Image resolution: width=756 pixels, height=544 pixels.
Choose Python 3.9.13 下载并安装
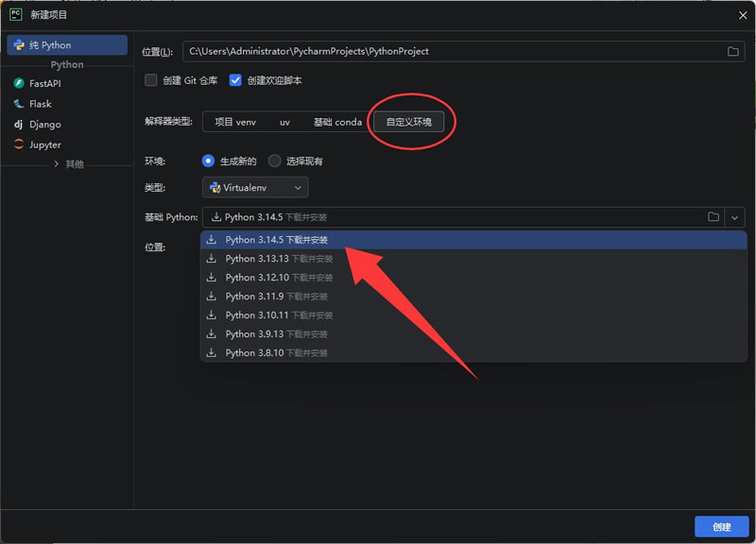click(473, 334)
